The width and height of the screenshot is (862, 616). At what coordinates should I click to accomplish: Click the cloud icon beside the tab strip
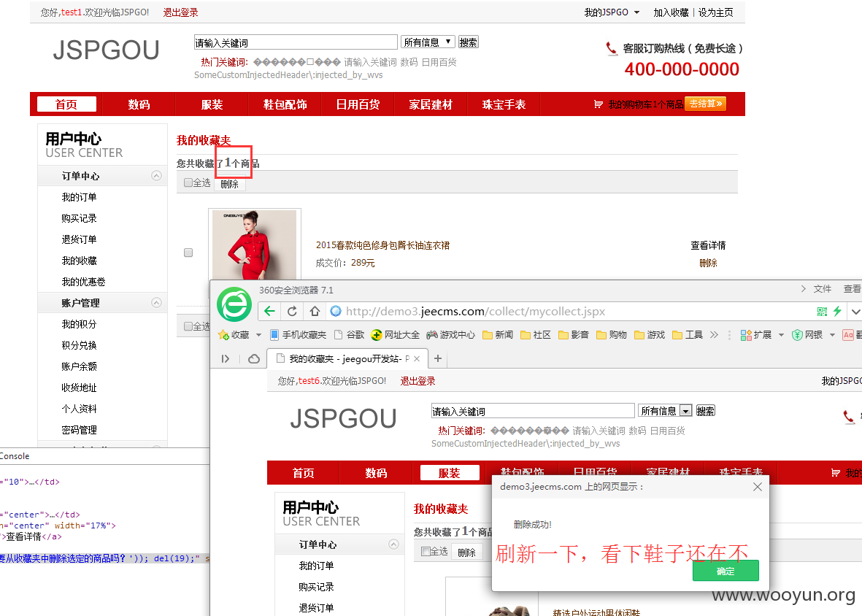[254, 359]
